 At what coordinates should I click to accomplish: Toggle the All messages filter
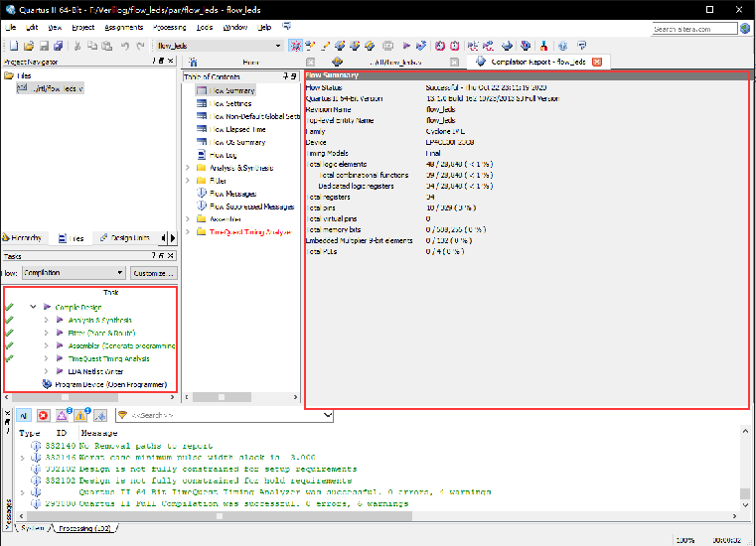pos(24,415)
